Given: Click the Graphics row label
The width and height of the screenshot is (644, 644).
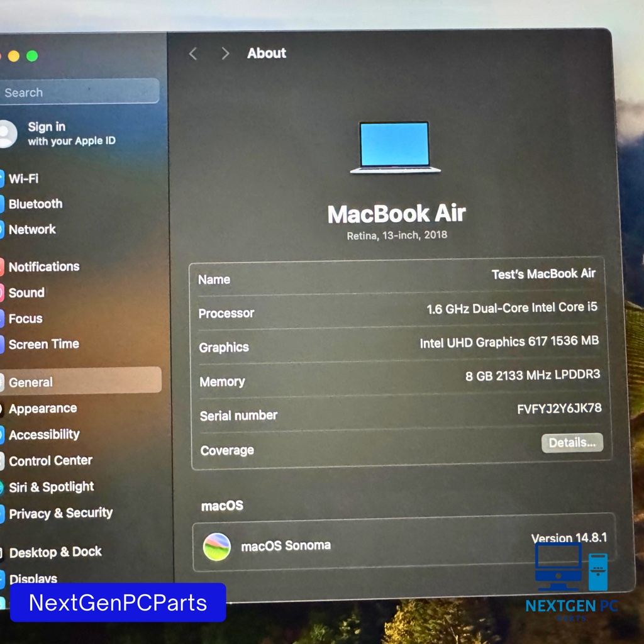Looking at the screenshot, I should [224, 347].
